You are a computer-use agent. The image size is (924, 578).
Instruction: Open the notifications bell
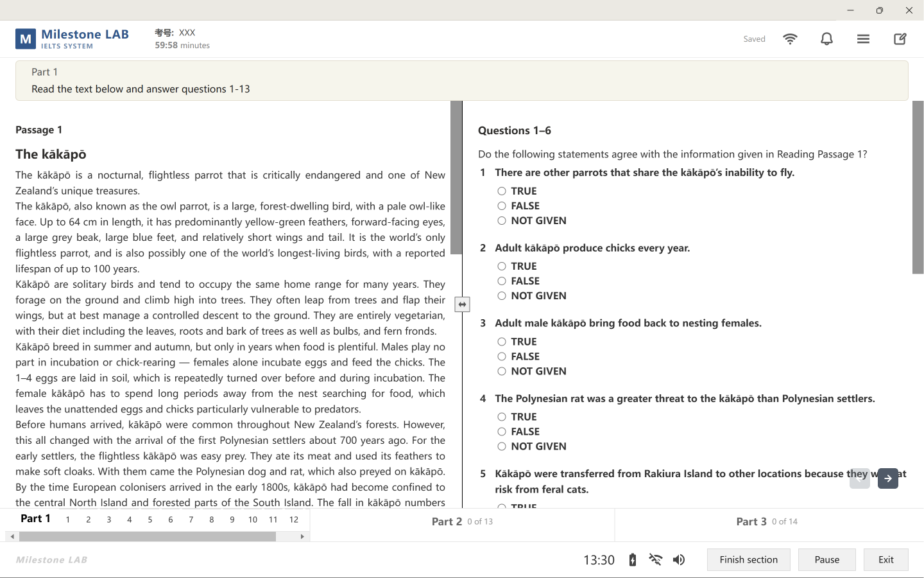[x=827, y=39]
